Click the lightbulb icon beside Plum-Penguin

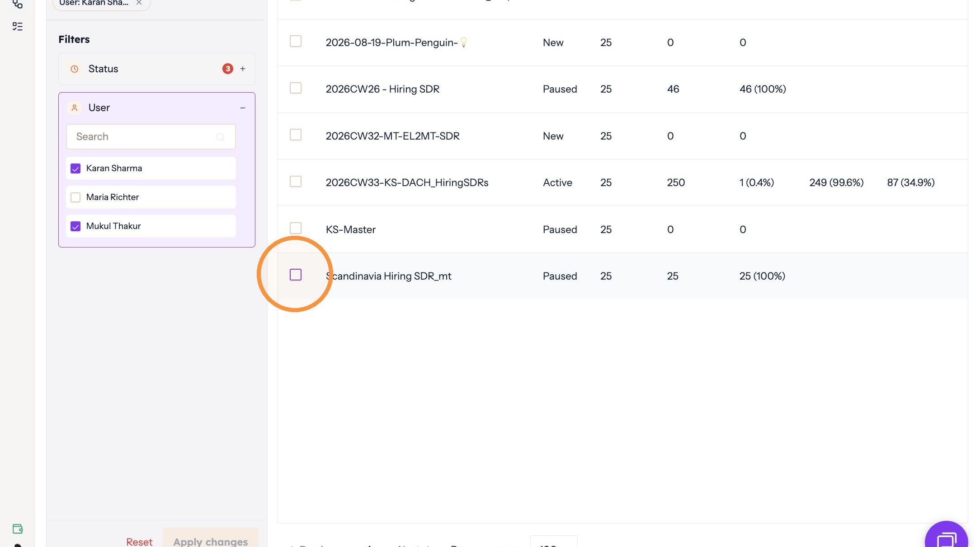[463, 42]
